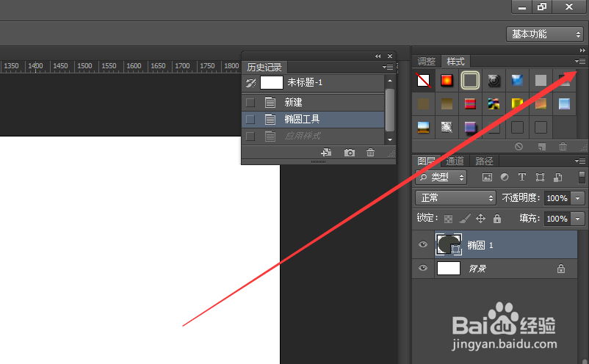Set history brush source to 新建 state
This screenshot has width=589, height=364.
pyautogui.click(x=250, y=103)
